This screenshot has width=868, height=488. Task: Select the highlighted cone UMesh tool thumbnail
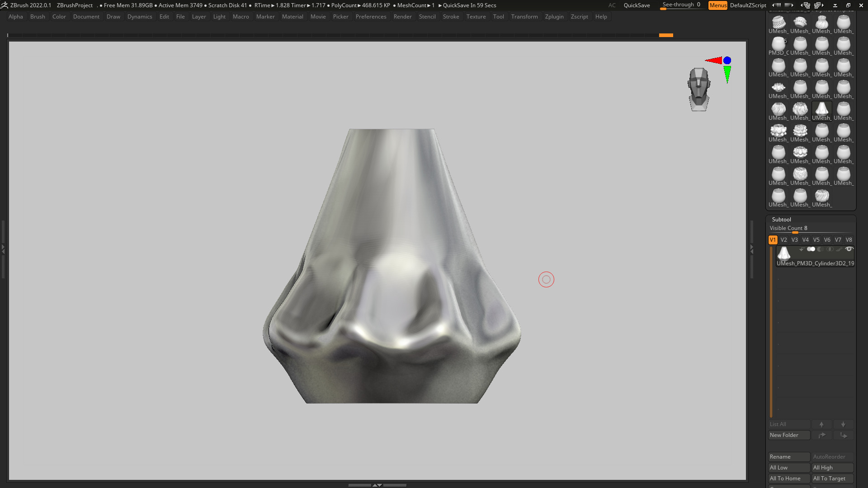[821, 111]
